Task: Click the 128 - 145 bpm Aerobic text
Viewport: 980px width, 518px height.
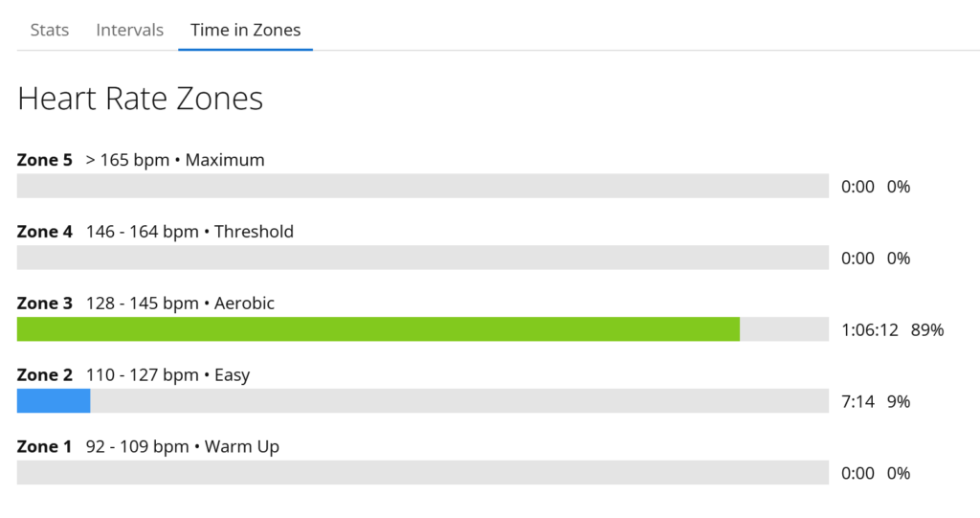Action: pyautogui.click(x=180, y=304)
